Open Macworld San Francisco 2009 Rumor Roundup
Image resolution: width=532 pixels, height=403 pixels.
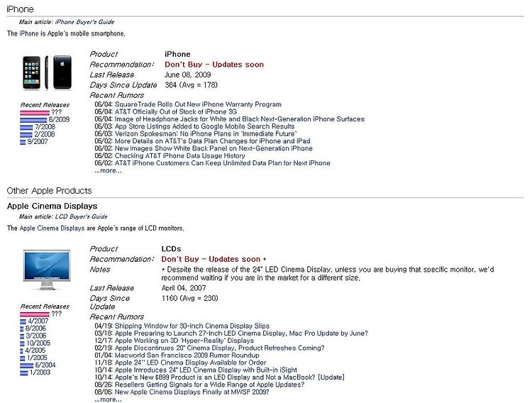(x=187, y=355)
